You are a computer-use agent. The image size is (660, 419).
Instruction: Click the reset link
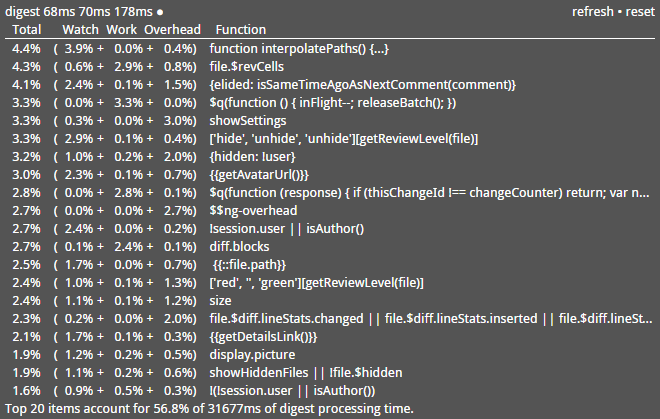(x=640, y=11)
